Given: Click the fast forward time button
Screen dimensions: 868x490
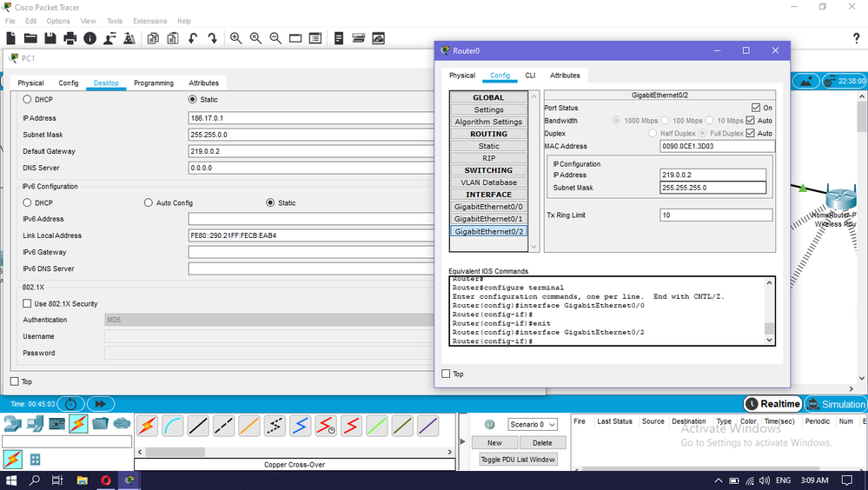Looking at the screenshot, I should (x=100, y=404).
